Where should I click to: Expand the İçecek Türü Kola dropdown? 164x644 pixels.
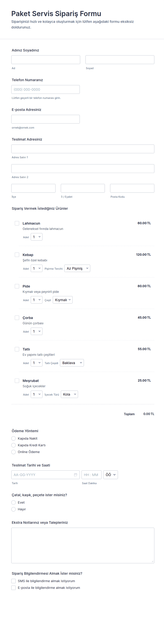(69, 394)
